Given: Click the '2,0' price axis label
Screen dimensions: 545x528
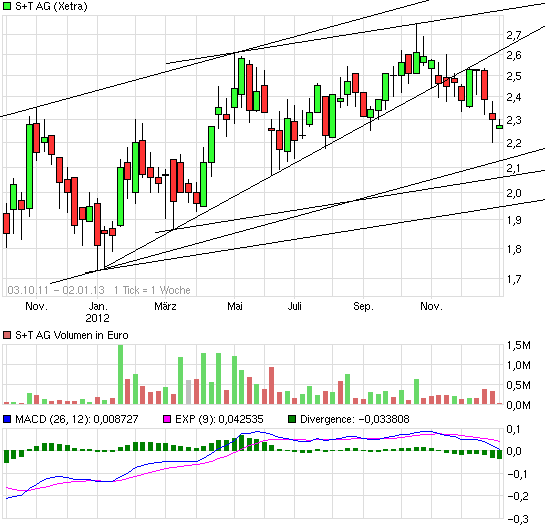Looking at the screenshot, I should click(x=514, y=193).
